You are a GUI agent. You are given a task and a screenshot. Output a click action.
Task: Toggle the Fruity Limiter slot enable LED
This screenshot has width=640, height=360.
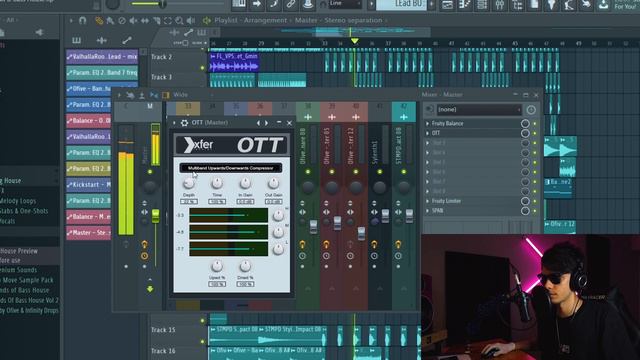(x=535, y=201)
